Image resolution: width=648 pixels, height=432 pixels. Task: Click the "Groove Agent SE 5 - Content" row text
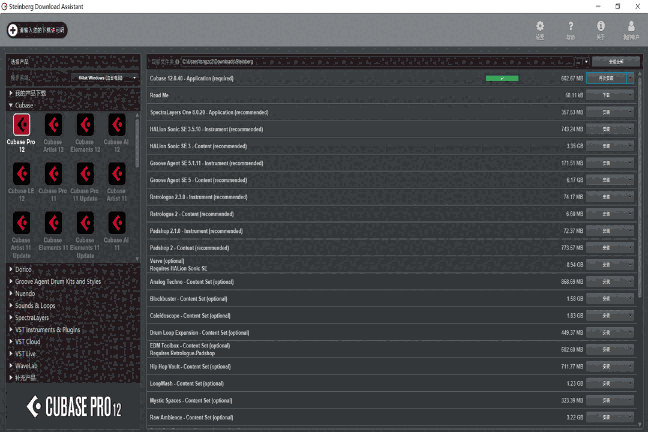click(x=198, y=180)
